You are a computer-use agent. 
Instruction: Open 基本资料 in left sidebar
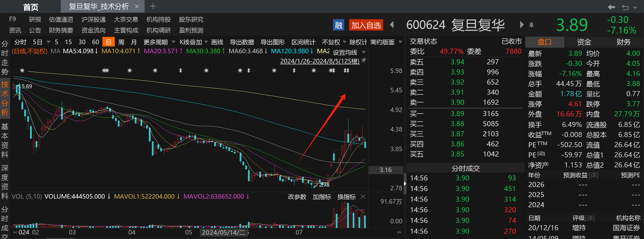[5, 140]
